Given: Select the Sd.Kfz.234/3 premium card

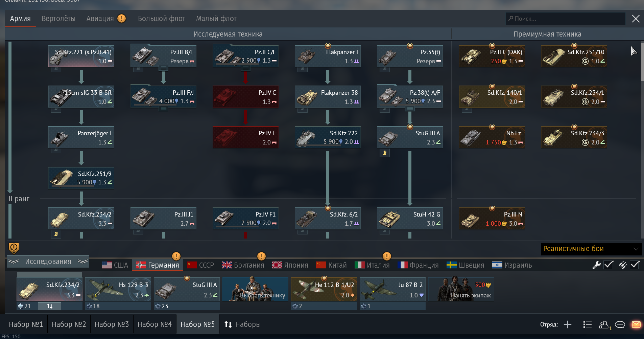Looking at the screenshot, I should 574,137.
